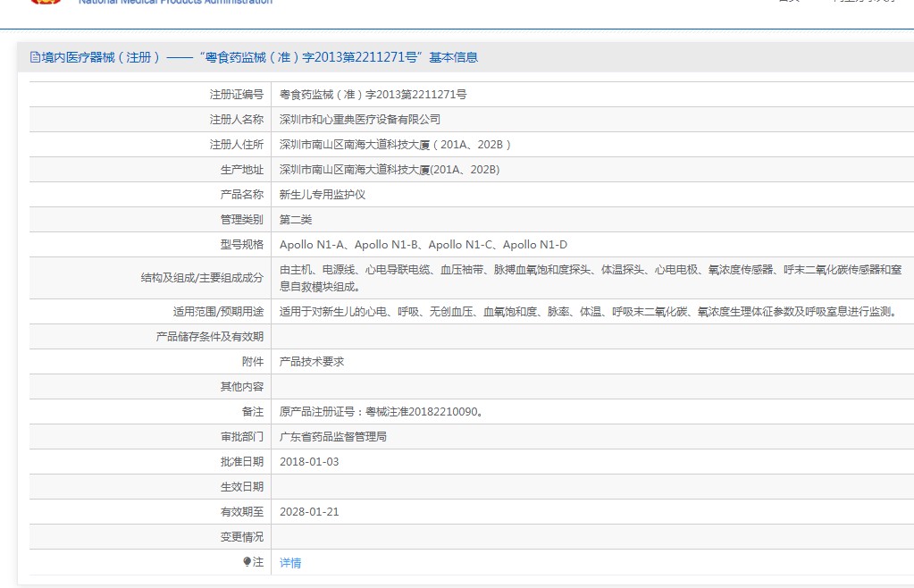Click the category value 第二类
This screenshot has width=914, height=588.
coord(296,220)
